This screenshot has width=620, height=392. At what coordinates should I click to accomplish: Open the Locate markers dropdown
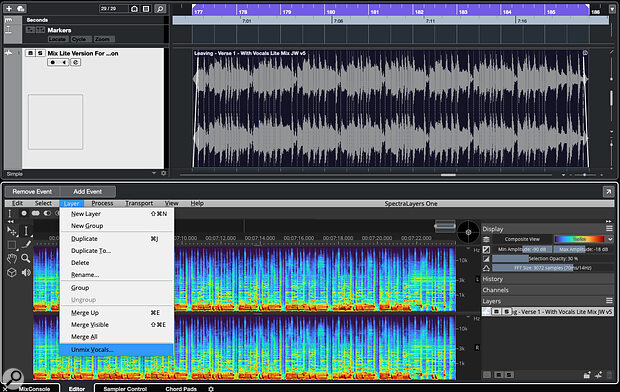[58, 39]
